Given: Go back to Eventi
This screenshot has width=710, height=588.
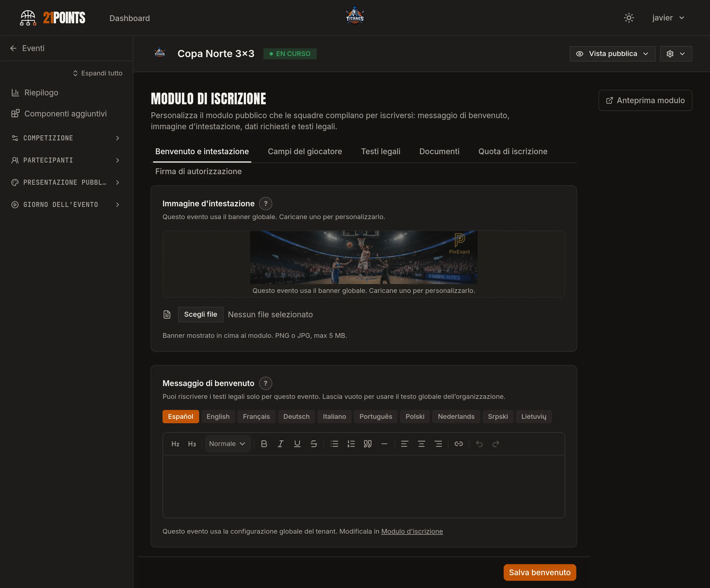Looking at the screenshot, I should pos(27,48).
